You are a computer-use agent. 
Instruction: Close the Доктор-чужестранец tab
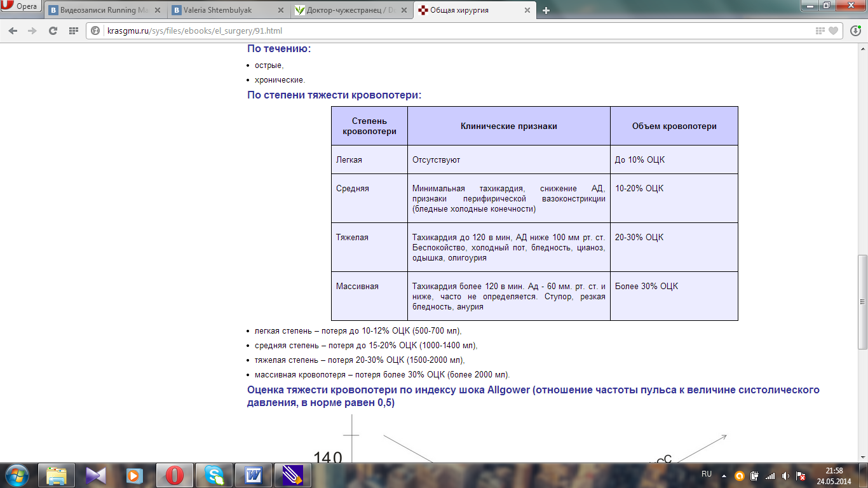pos(404,10)
